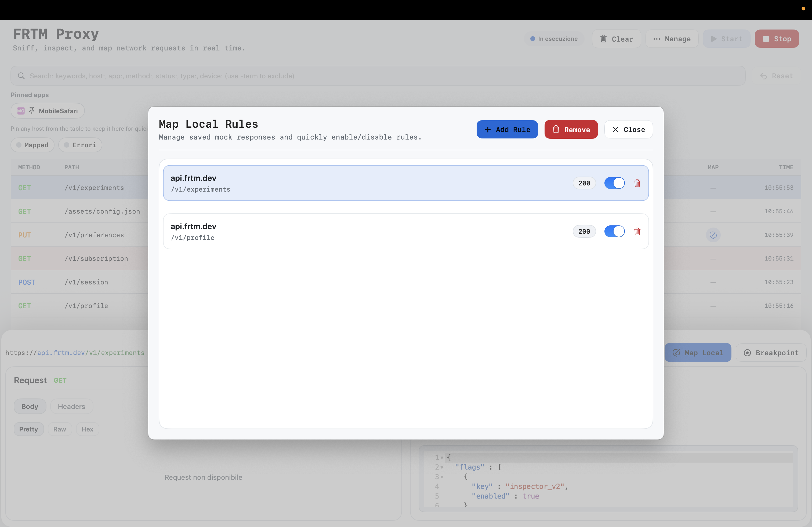Open the Manage ellipsis menu
Screen dimensions: 812x527
coord(672,39)
